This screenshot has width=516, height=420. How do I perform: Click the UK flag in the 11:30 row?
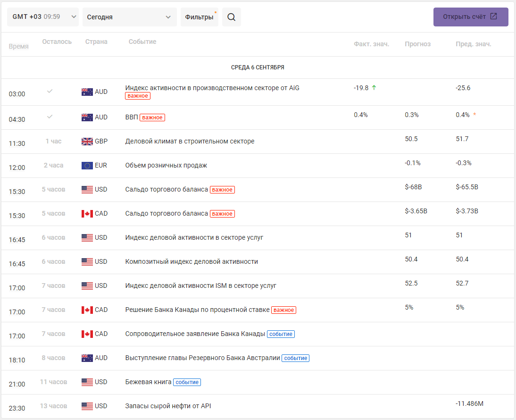[87, 141]
